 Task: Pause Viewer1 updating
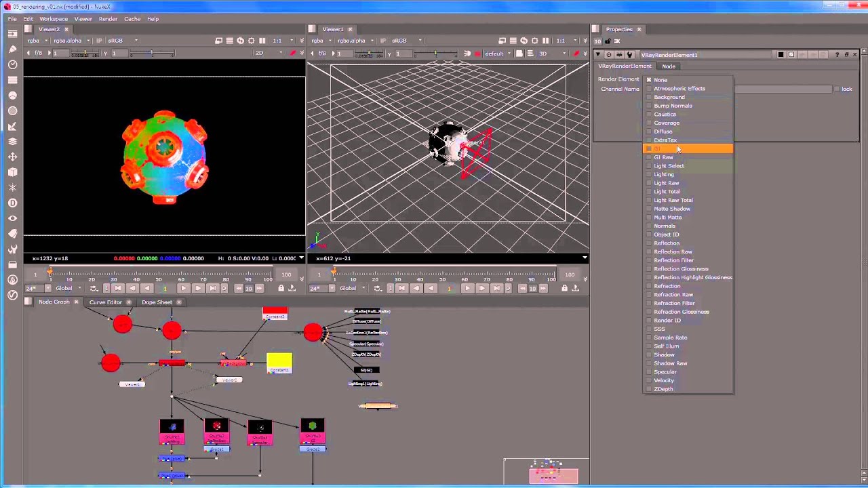click(x=545, y=41)
